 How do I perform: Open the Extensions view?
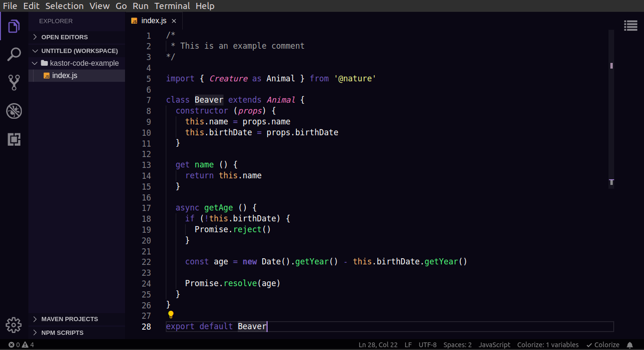14,140
